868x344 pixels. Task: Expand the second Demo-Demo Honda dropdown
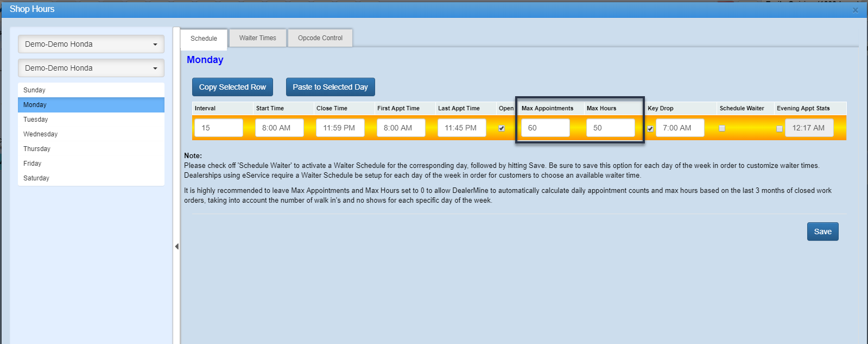(91, 68)
